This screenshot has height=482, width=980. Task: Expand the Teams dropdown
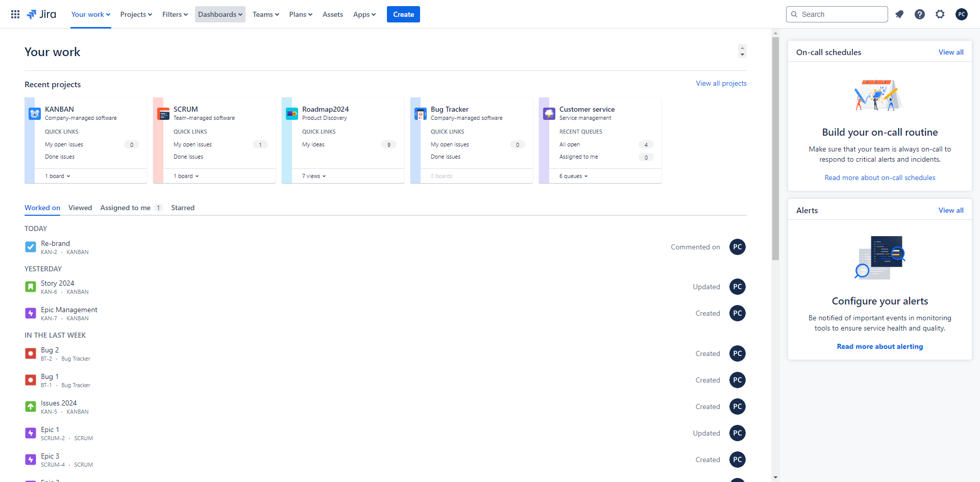tap(266, 14)
